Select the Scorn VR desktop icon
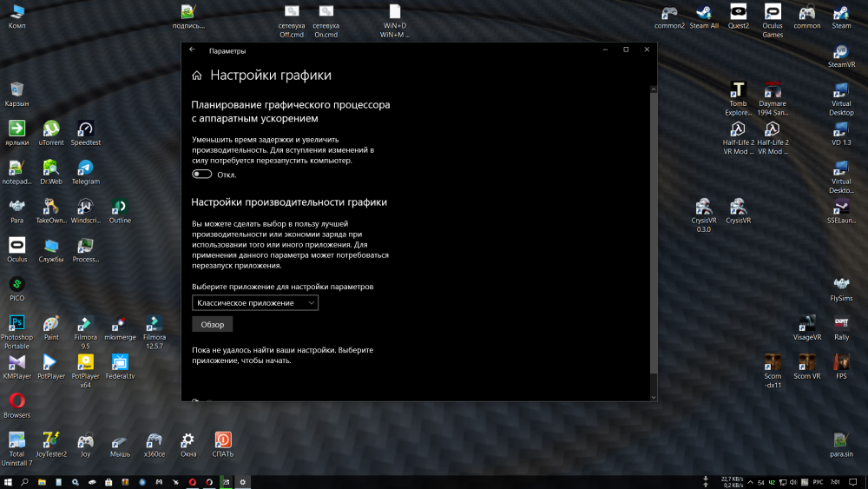Screen dimensions: 868x489 [807, 367]
